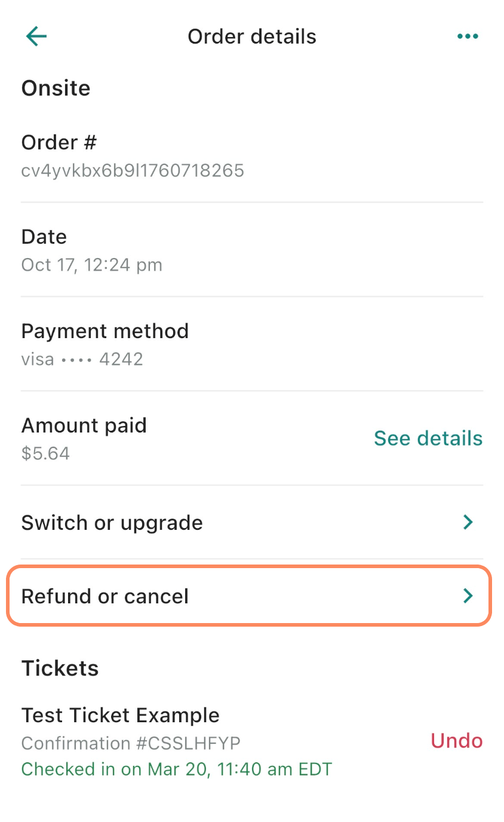Click confirmation number #CSSLHFYP
This screenshot has height=822, width=504.
(131, 743)
